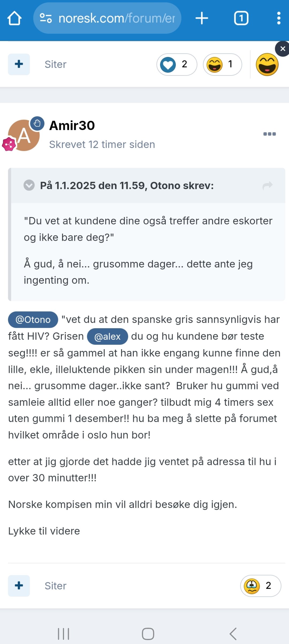The width and height of the screenshot is (289, 644).
Task: Tap the Android back navigation arrow
Action: (x=233, y=634)
